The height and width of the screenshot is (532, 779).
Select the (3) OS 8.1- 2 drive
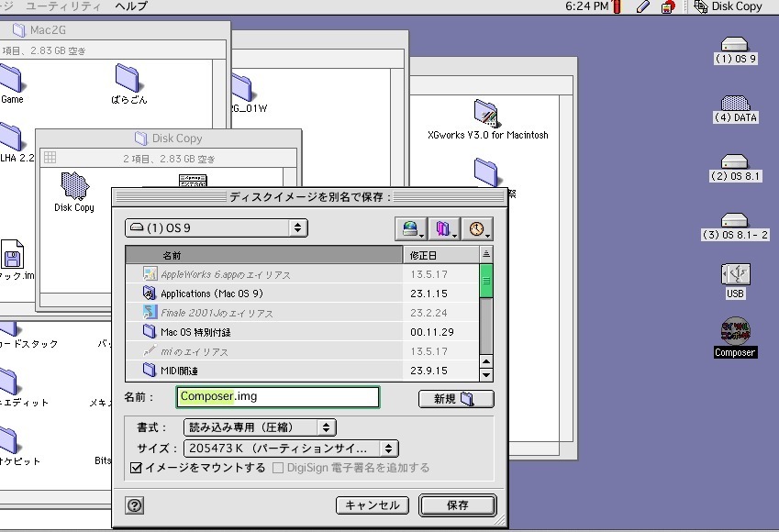coord(735,227)
